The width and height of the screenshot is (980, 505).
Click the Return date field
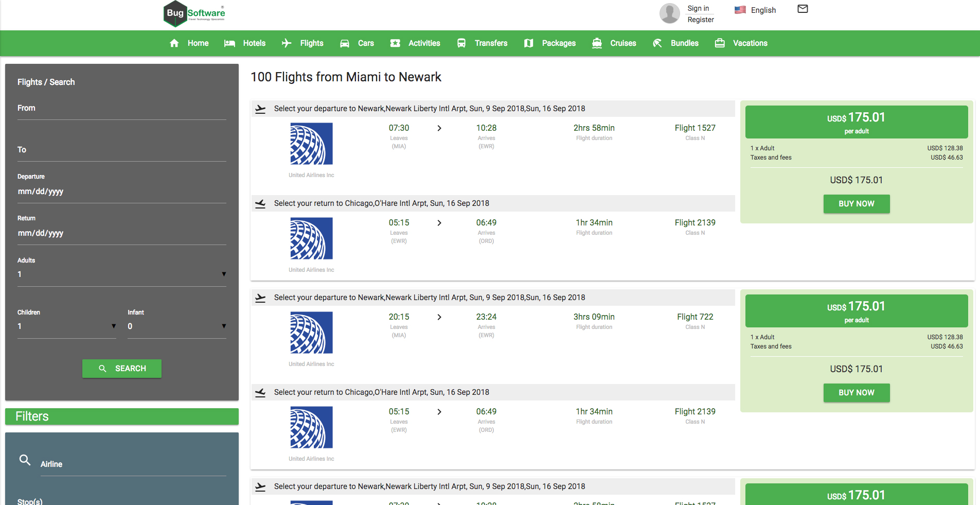[x=122, y=233]
